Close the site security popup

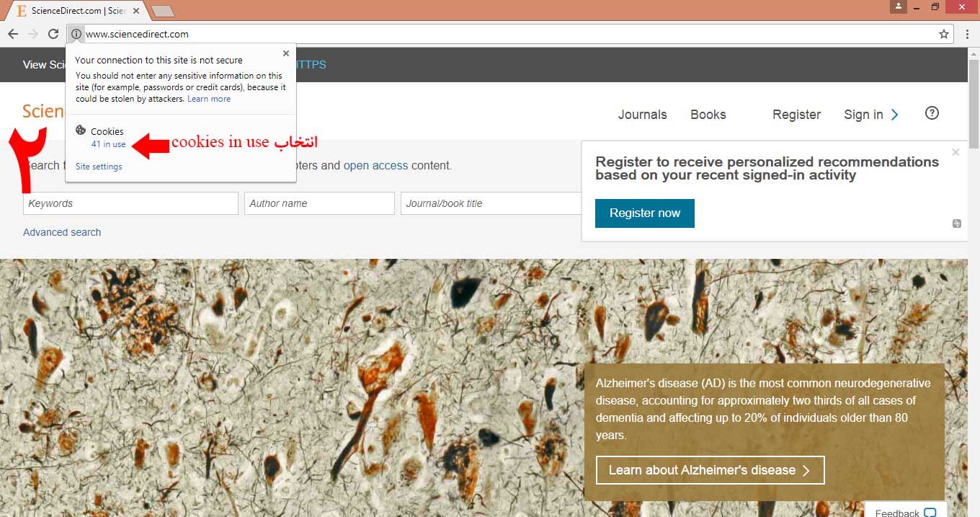pos(286,53)
